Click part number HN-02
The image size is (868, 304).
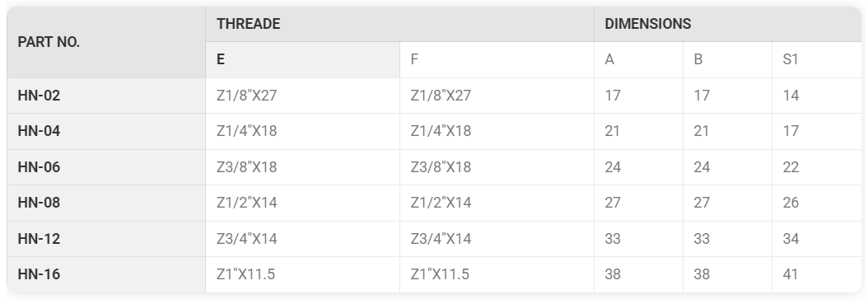pos(39,96)
